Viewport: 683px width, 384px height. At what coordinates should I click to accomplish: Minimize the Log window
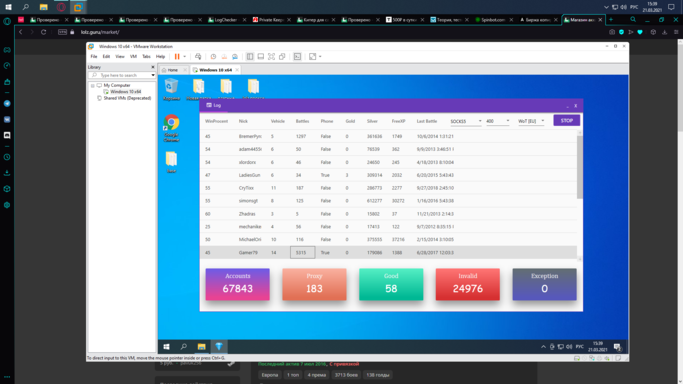[567, 106]
